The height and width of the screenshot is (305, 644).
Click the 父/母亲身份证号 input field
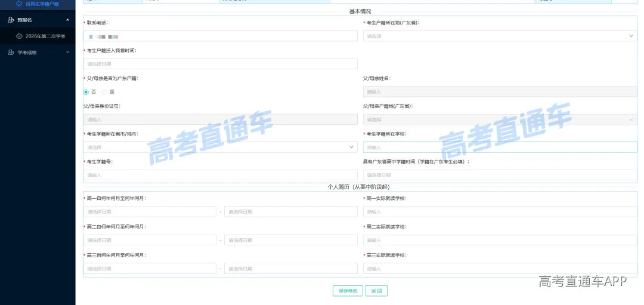220,119
